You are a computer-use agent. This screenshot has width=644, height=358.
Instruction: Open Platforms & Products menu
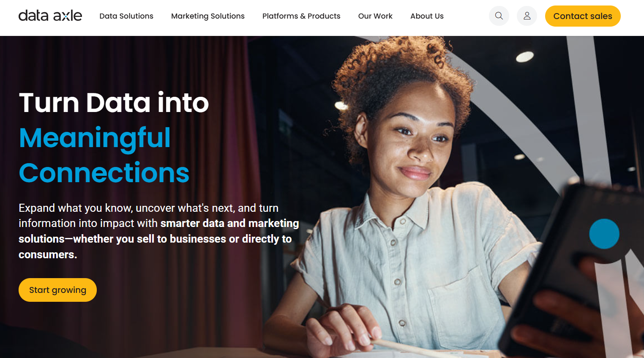(301, 16)
